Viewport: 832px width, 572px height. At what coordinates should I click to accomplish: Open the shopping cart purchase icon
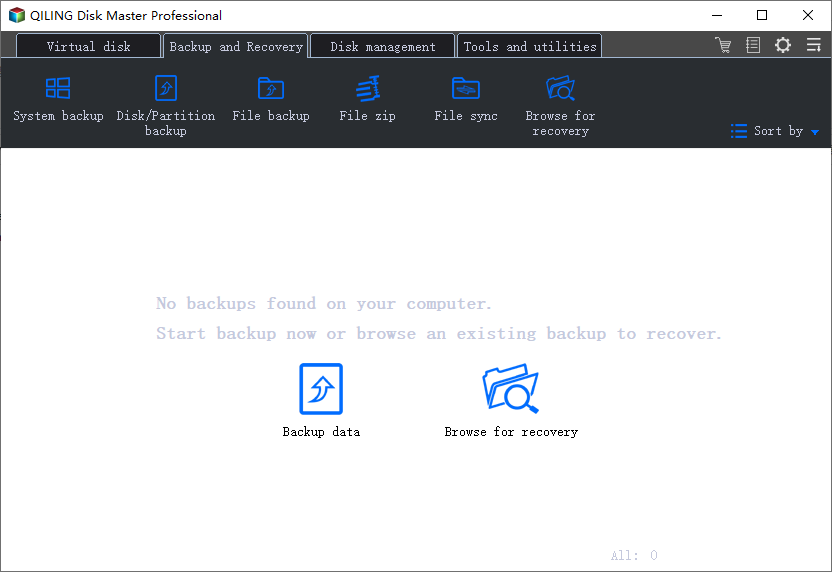click(723, 45)
